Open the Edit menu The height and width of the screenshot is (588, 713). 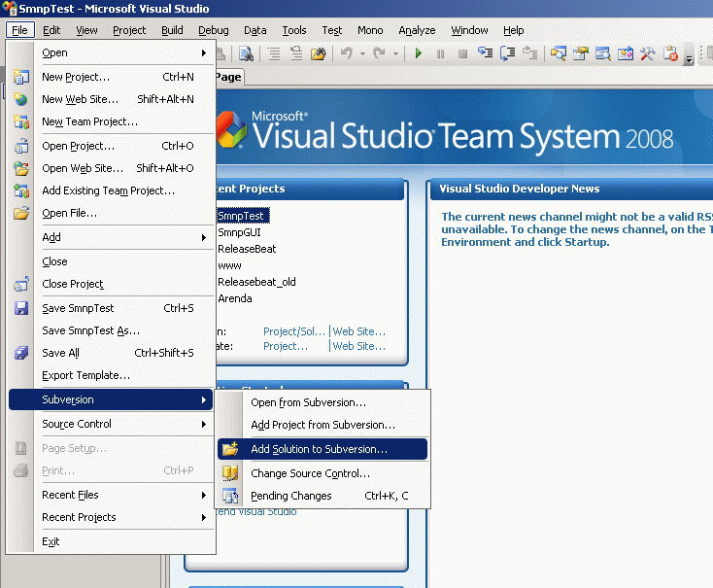click(x=51, y=30)
